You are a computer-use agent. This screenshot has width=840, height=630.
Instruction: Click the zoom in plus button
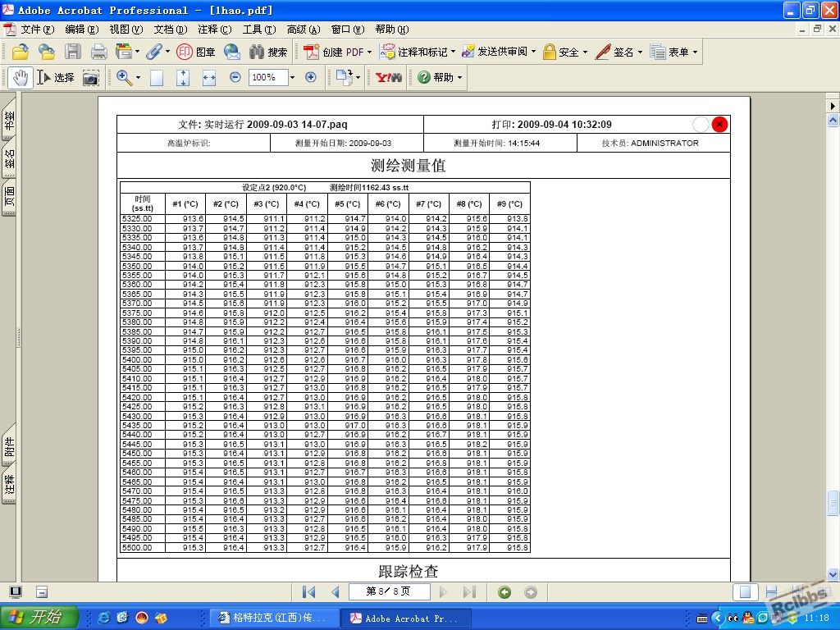pyautogui.click(x=311, y=77)
